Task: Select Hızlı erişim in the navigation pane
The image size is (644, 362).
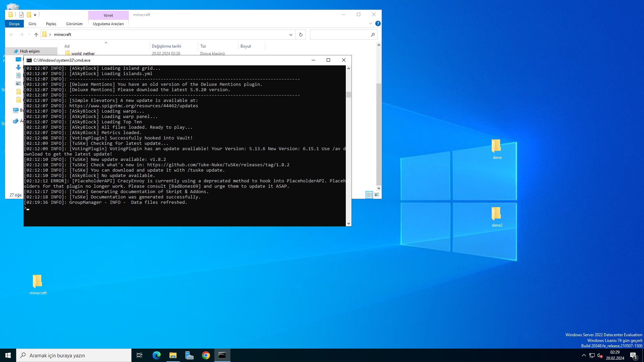Action: click(x=30, y=51)
